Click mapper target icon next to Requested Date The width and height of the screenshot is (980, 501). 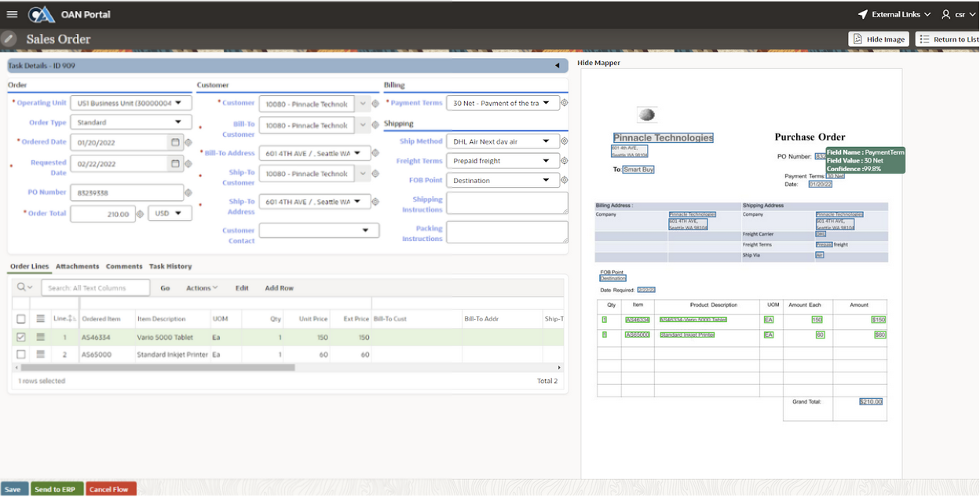(188, 163)
